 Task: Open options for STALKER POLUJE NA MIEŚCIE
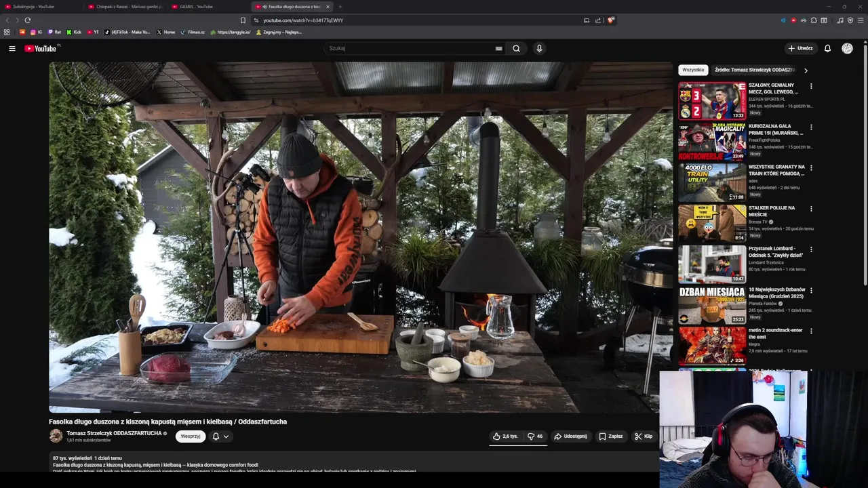tap(811, 209)
